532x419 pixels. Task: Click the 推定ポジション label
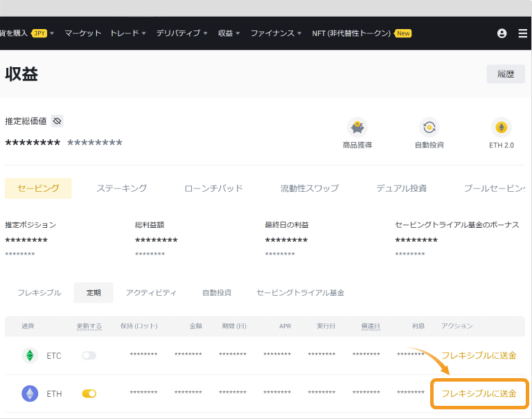pos(30,225)
